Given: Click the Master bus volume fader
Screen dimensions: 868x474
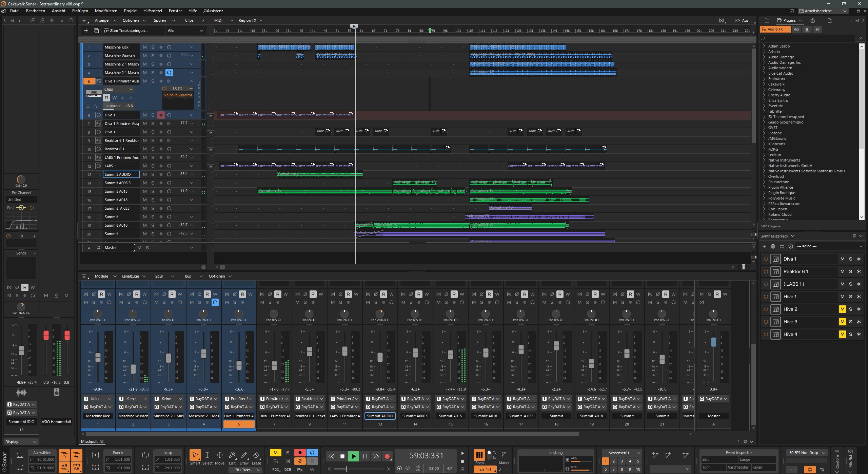Looking at the screenshot, I should pos(713,342).
